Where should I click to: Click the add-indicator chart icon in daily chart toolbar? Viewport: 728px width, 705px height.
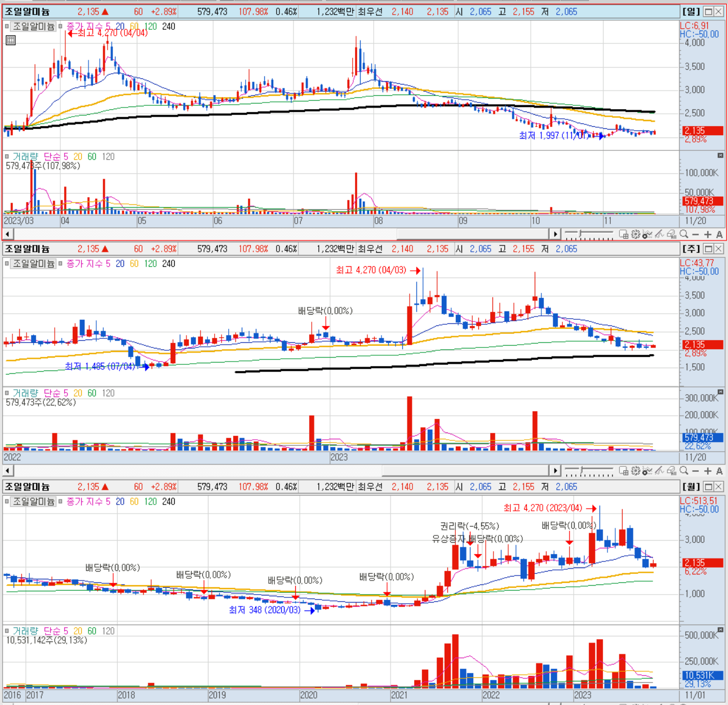[x=647, y=234]
